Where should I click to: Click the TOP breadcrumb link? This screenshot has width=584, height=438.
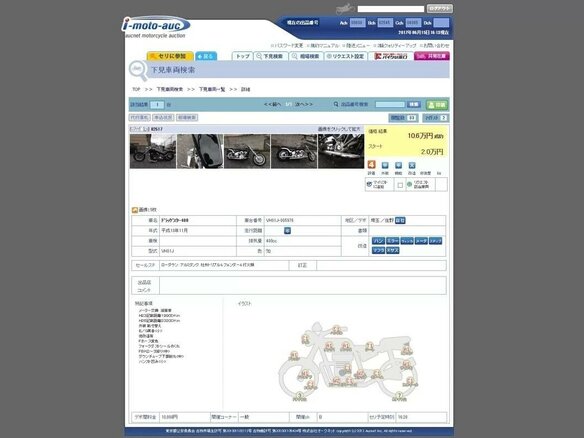point(136,89)
